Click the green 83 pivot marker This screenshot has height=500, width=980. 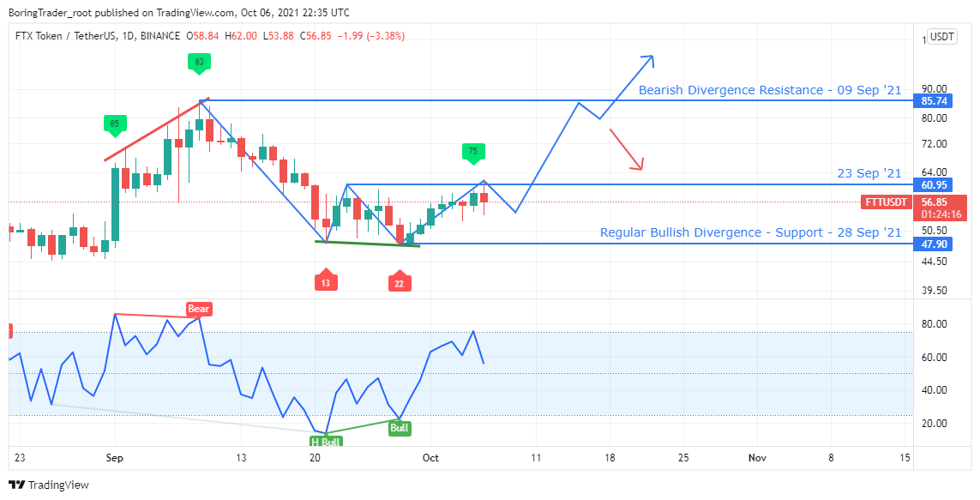(x=199, y=62)
